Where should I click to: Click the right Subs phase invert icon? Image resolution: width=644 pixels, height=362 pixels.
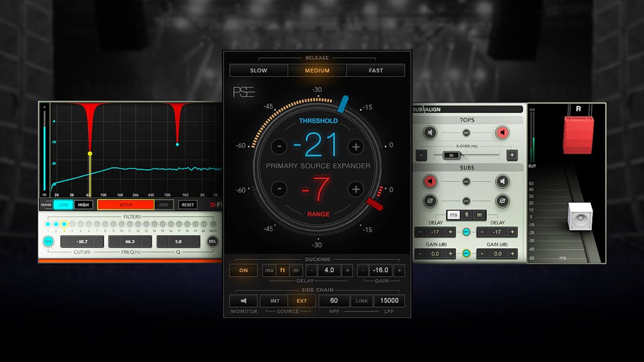502,201
